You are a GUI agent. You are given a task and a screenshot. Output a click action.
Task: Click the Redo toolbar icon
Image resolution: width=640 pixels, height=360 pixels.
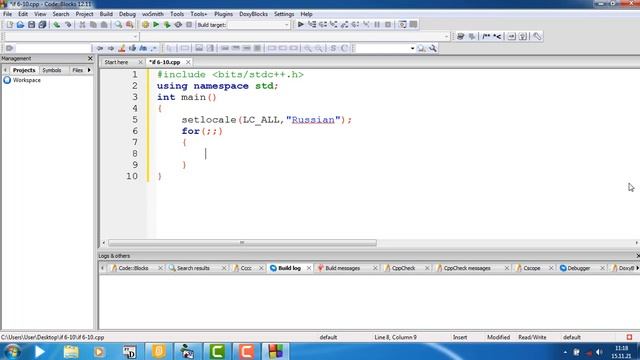pyautogui.click(x=68, y=25)
